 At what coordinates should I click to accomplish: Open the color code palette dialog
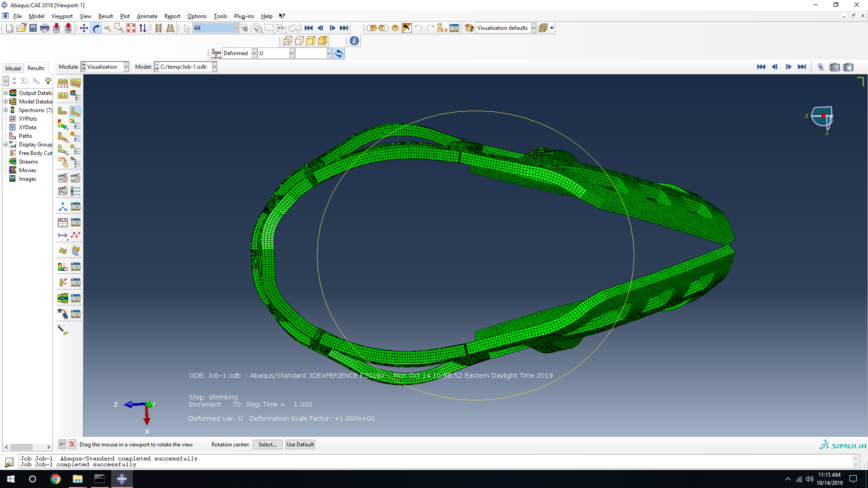point(469,28)
